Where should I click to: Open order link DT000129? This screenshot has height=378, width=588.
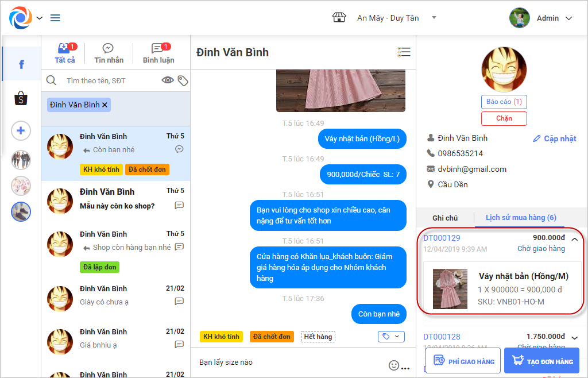coord(442,238)
